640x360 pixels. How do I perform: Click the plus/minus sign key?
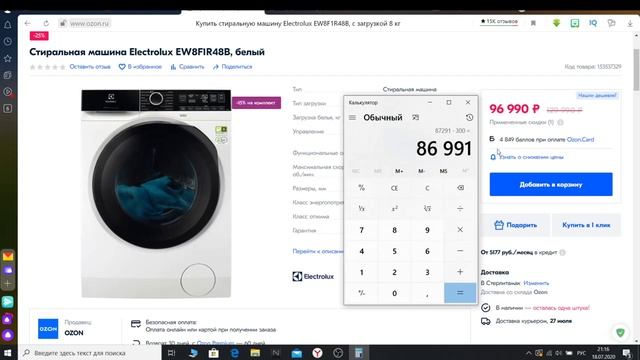point(361,293)
